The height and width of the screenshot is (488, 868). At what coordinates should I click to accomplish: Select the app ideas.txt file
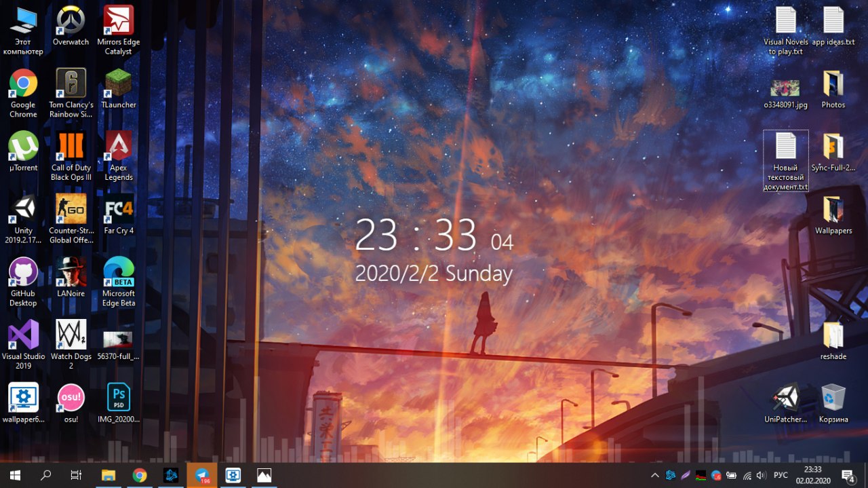tap(833, 26)
